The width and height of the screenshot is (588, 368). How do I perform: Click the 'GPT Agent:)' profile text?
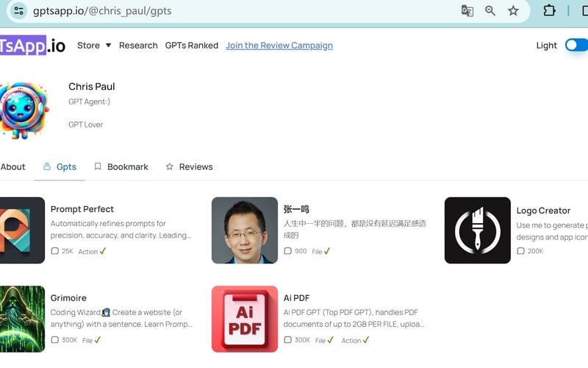tap(89, 102)
